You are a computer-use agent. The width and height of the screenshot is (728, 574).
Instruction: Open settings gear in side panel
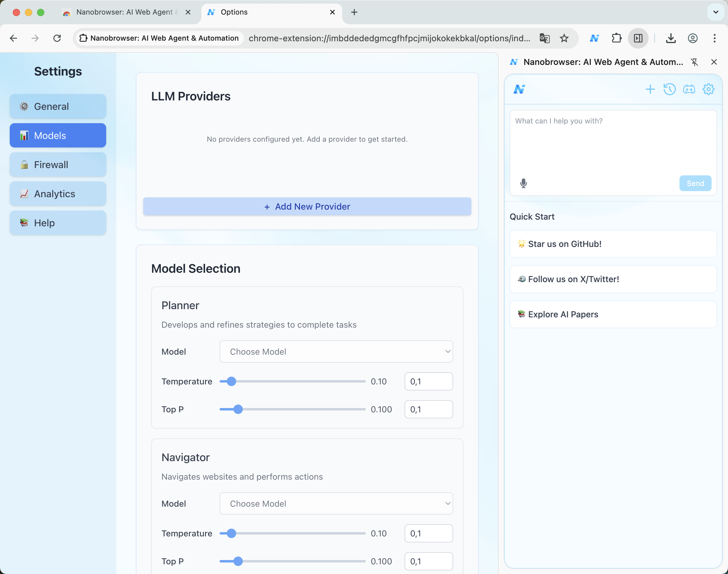click(x=708, y=89)
